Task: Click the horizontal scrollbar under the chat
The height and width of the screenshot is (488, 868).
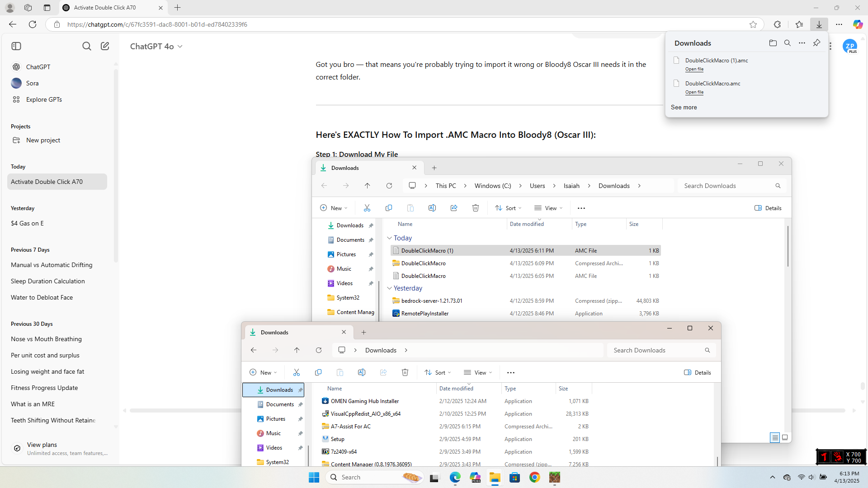Action: [x=185, y=410]
